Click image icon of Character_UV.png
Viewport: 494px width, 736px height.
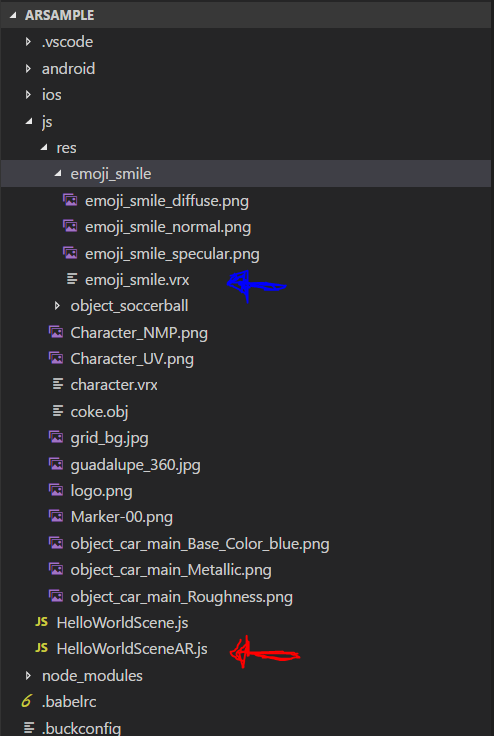pyautogui.click(x=56, y=359)
